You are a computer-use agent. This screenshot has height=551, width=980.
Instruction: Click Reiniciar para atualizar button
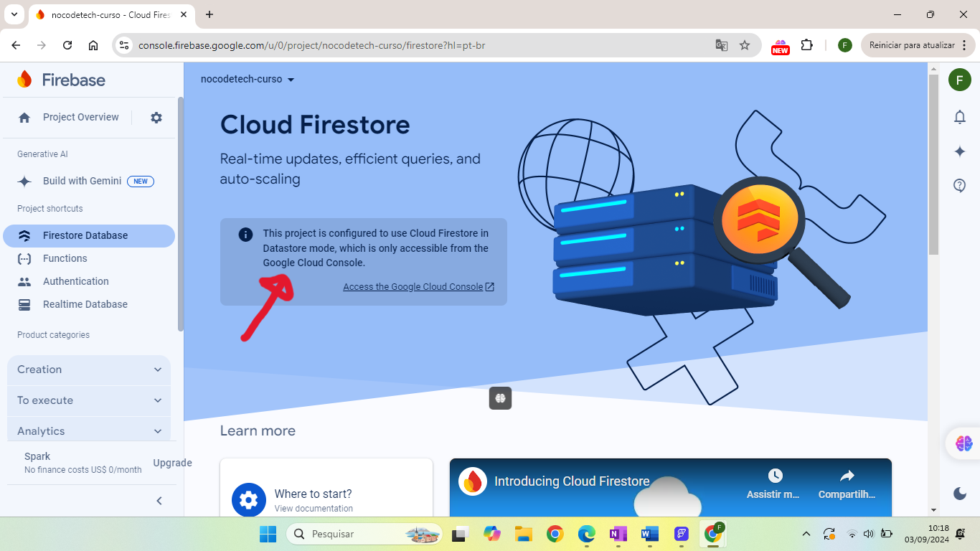(918, 45)
